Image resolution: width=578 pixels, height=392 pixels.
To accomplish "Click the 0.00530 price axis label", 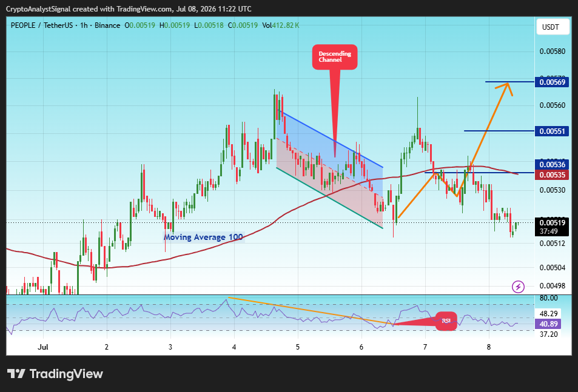I will [x=552, y=190].
